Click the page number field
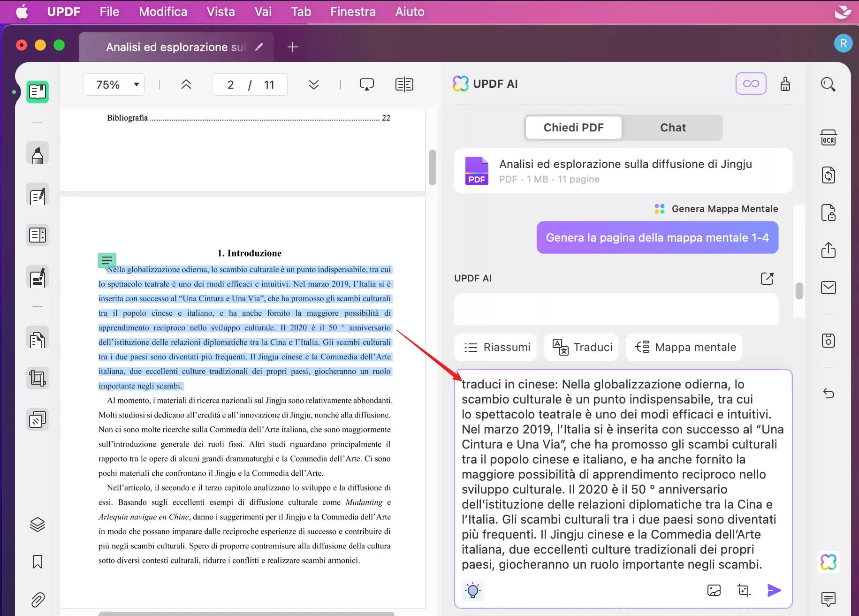The width and height of the screenshot is (859, 616). tap(230, 84)
